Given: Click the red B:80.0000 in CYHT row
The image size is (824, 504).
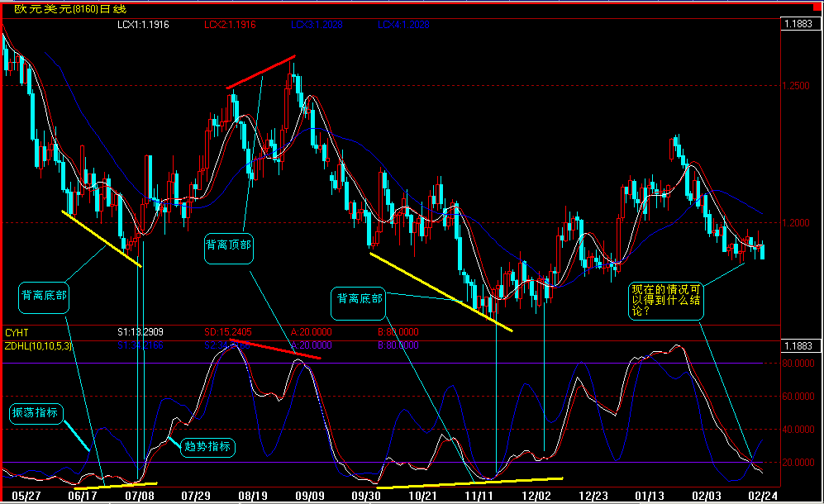Looking at the screenshot, I should tap(398, 332).
